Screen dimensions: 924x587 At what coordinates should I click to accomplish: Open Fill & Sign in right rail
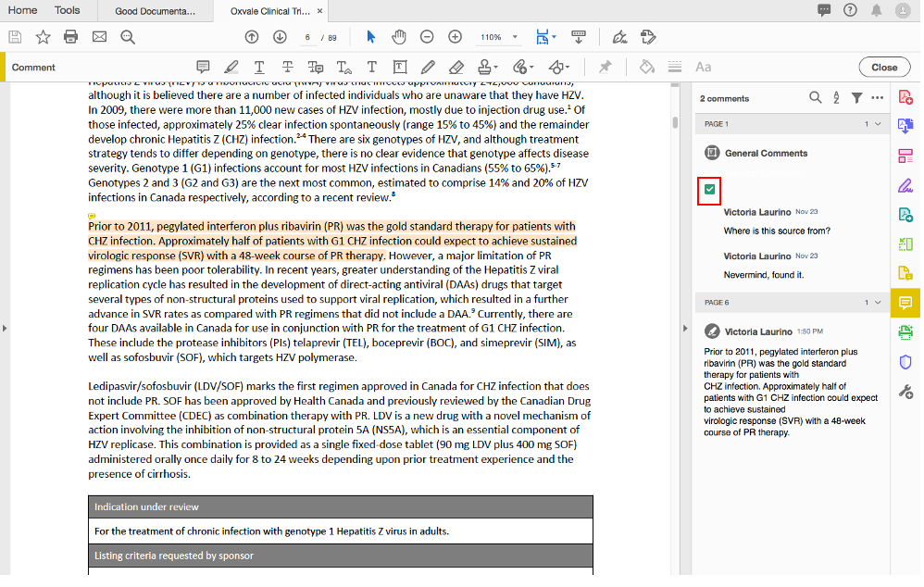click(905, 186)
